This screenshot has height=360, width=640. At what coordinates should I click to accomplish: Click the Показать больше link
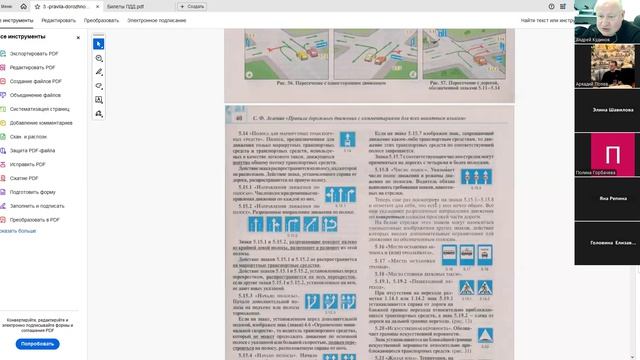[18, 231]
